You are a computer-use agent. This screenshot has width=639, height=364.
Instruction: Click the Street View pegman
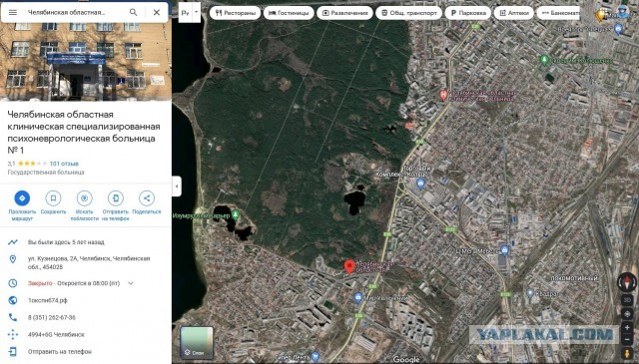[x=627, y=353]
